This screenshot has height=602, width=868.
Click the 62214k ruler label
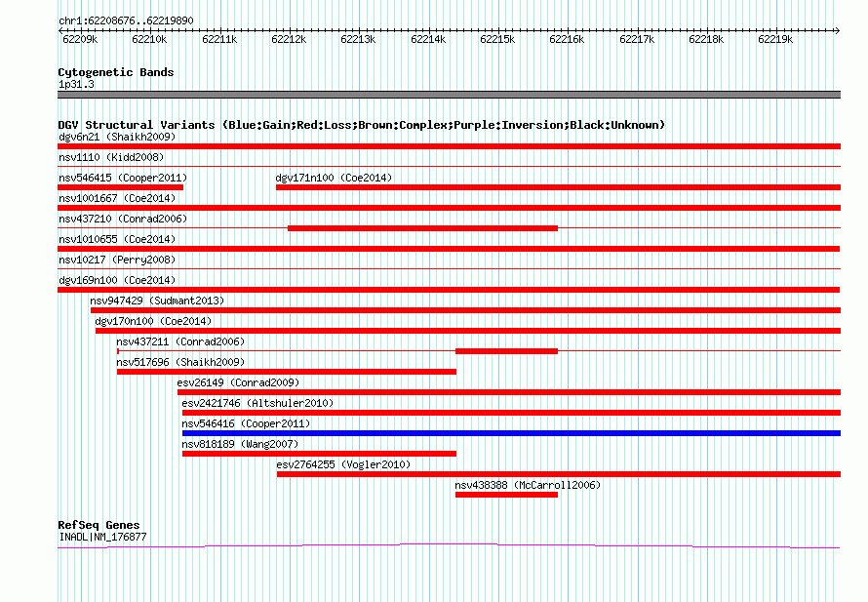click(x=428, y=39)
